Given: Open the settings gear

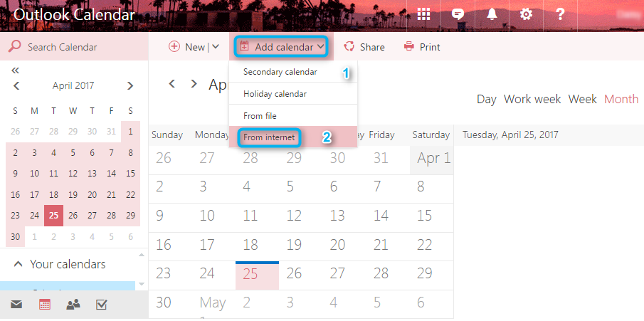Looking at the screenshot, I should (526, 14).
